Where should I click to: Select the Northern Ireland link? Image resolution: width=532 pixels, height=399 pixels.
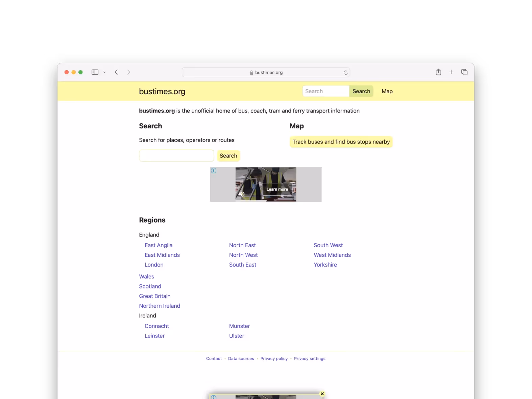tap(160, 306)
